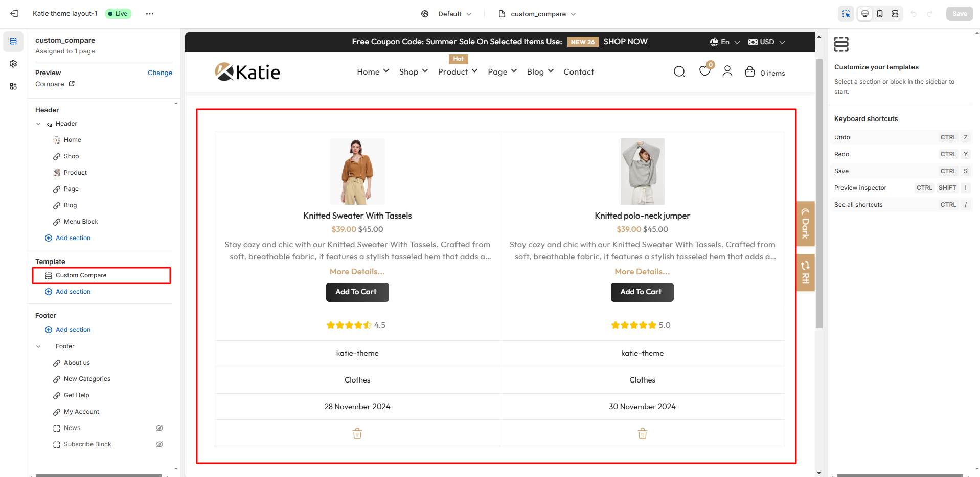Switch to mobile preview icon
Image resolution: width=980 pixels, height=477 pixels.
tap(880, 14)
